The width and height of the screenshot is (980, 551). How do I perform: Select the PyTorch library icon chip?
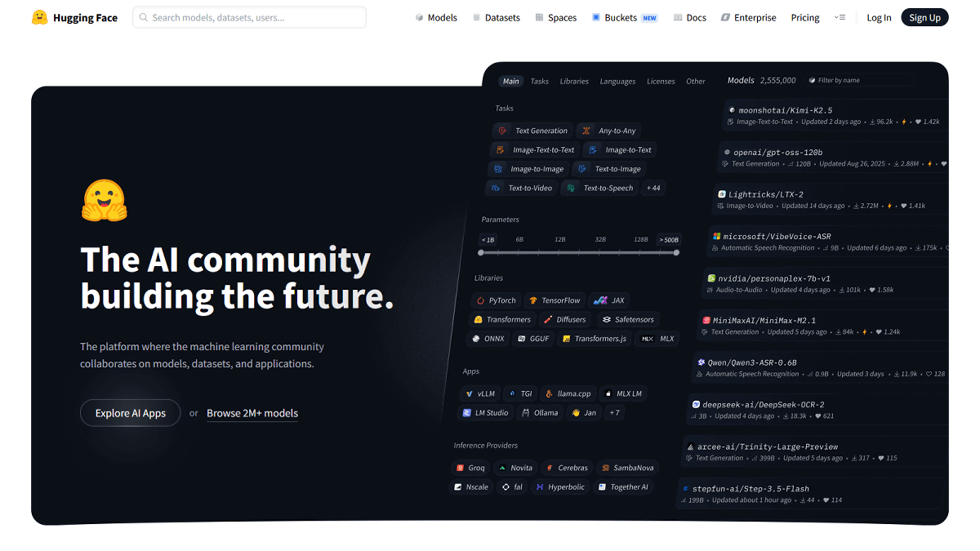[497, 300]
